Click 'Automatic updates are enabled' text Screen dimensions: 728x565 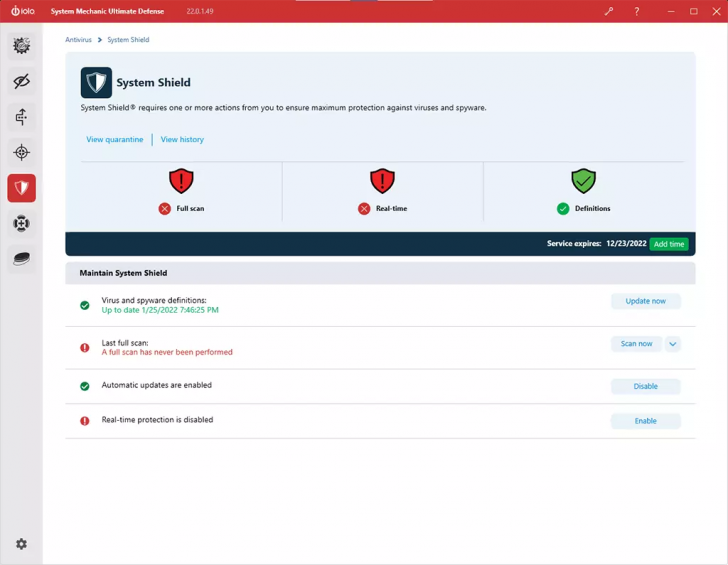click(x=156, y=385)
